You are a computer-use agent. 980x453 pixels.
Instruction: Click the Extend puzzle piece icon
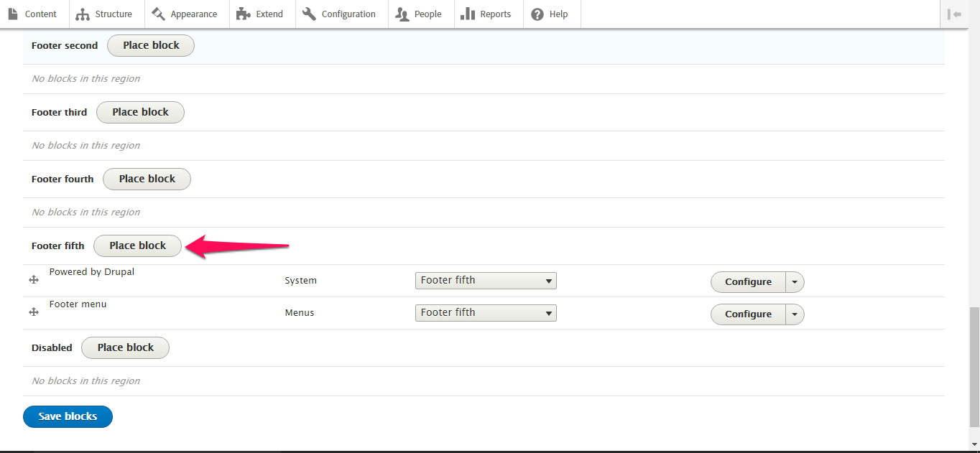coord(243,14)
